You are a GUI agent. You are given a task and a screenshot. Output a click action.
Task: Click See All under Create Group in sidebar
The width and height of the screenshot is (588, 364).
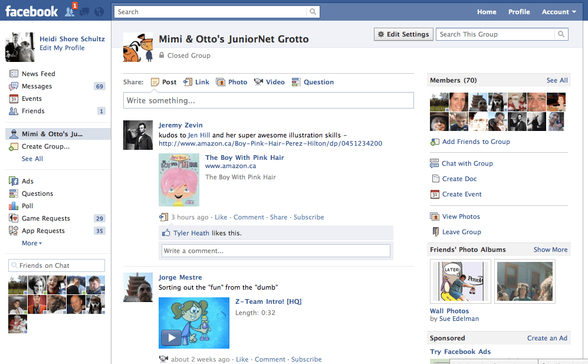pyautogui.click(x=32, y=159)
